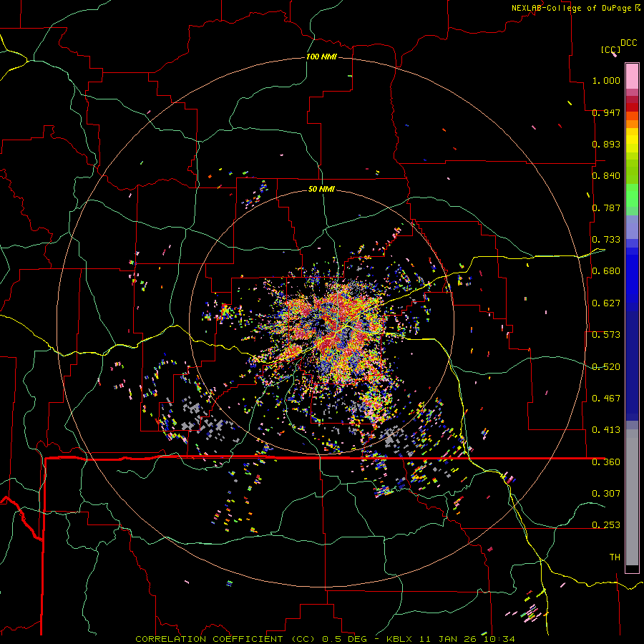Screen dimensions: 644x644
Task: Click the 0.253 scale value
Action: [x=606, y=525]
